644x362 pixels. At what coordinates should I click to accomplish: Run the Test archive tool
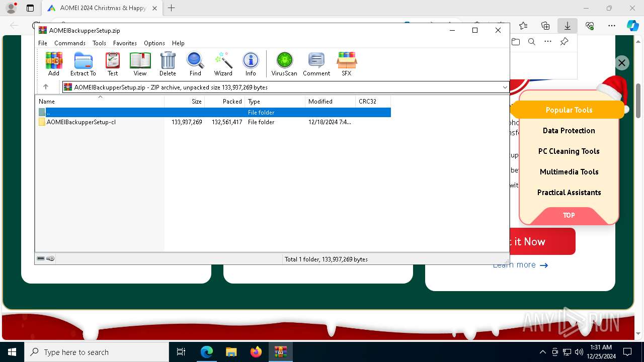113,64
